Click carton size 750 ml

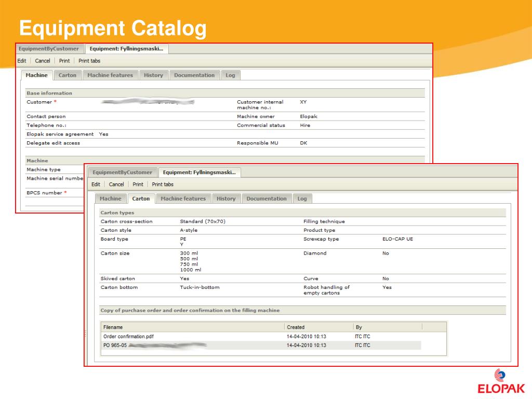[189, 264]
